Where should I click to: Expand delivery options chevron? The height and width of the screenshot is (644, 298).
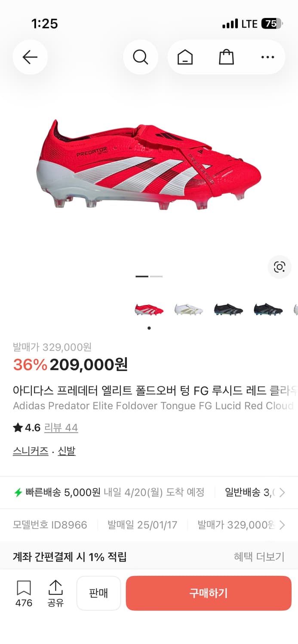tap(282, 492)
